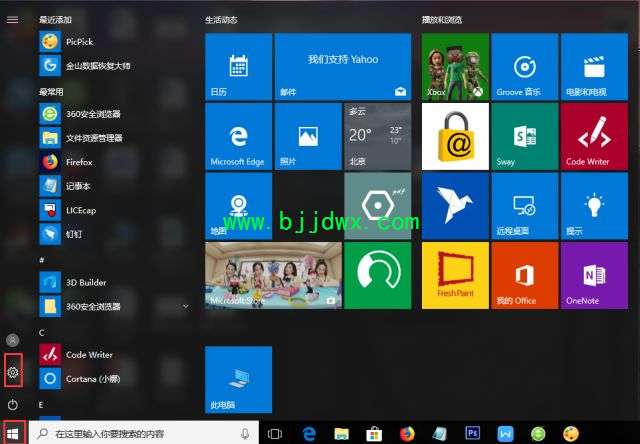Click the C letter group header
This screenshot has width=640, height=444.
point(42,333)
